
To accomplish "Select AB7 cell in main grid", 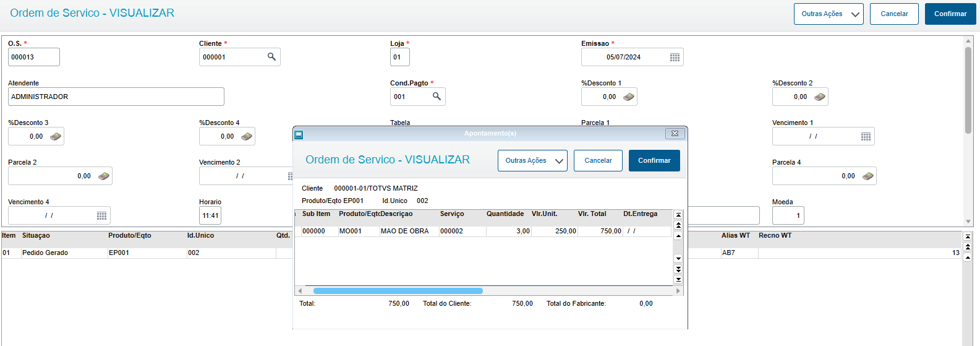I will [x=739, y=253].
